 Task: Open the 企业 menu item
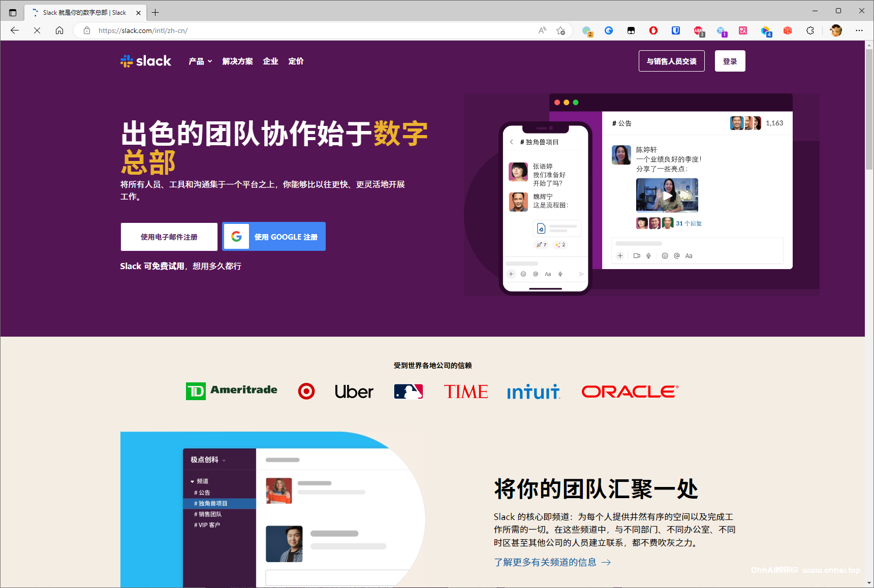click(x=270, y=61)
